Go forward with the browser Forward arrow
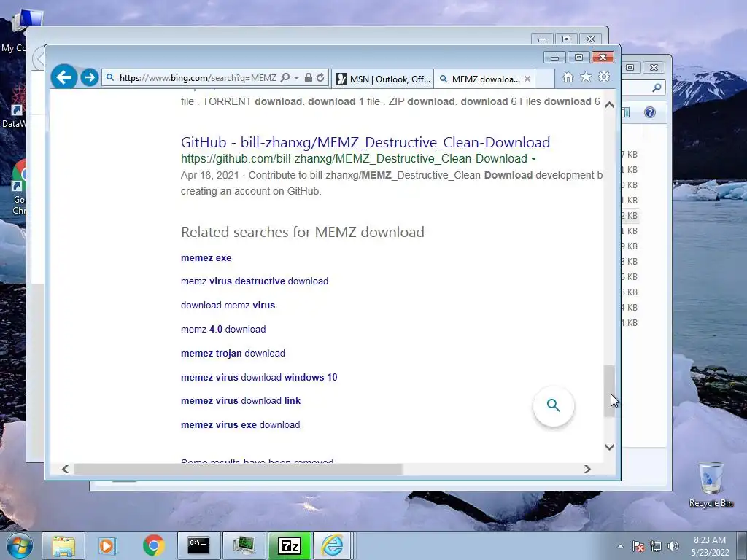 click(x=89, y=77)
